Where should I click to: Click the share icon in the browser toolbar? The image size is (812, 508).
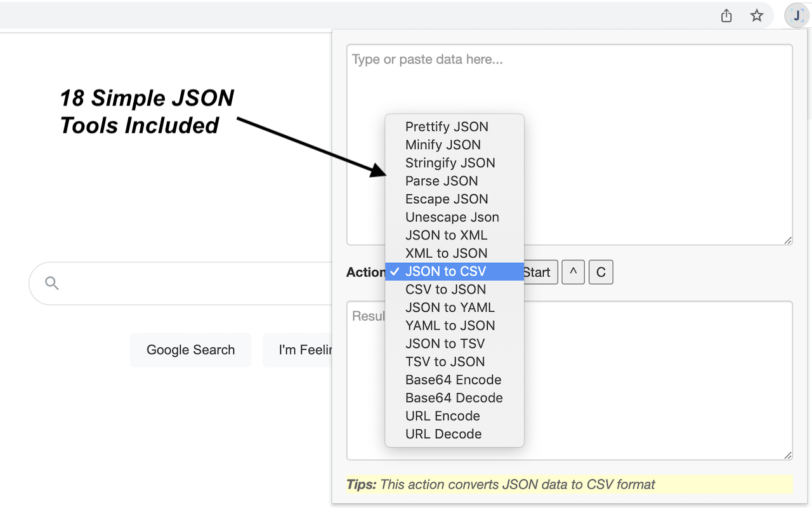[x=726, y=15]
